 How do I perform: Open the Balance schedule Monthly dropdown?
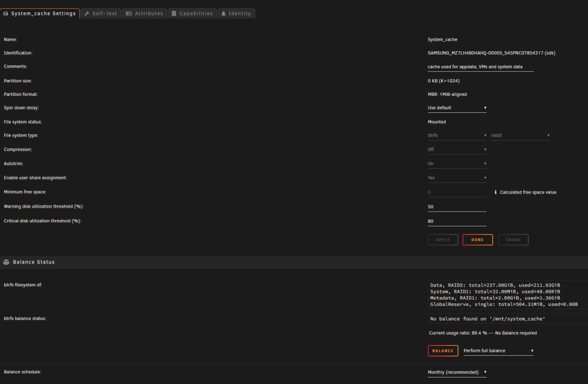tap(457, 372)
